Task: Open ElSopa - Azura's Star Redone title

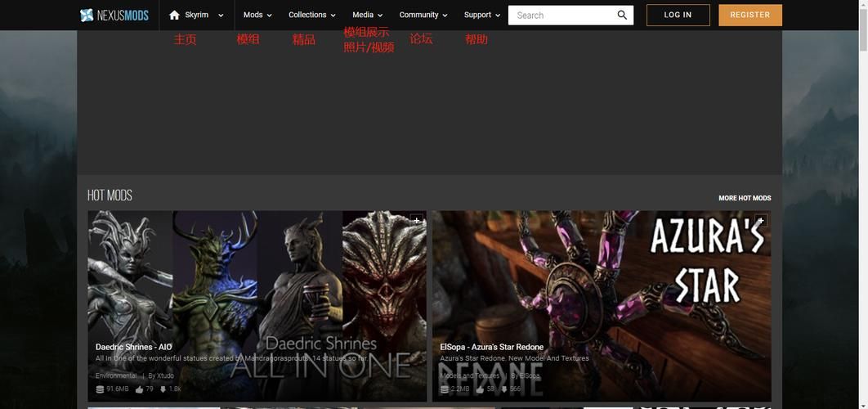Action: click(x=491, y=347)
